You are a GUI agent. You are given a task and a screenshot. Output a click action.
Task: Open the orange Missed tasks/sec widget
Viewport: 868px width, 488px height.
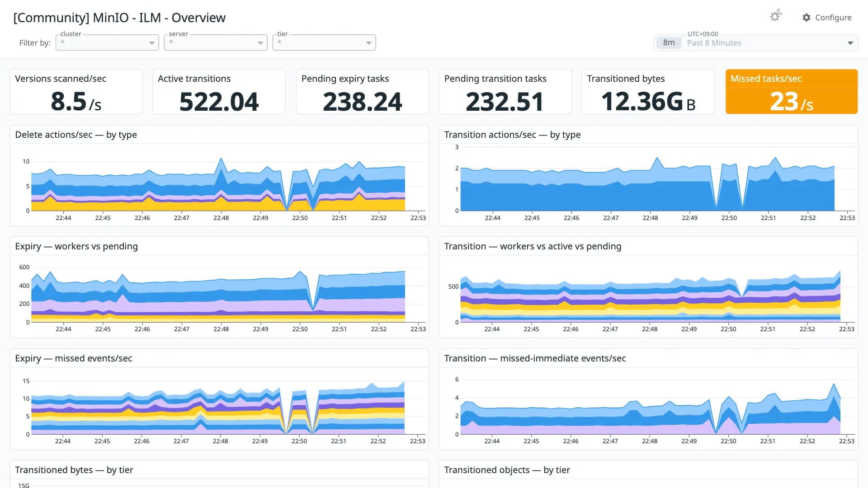[792, 92]
